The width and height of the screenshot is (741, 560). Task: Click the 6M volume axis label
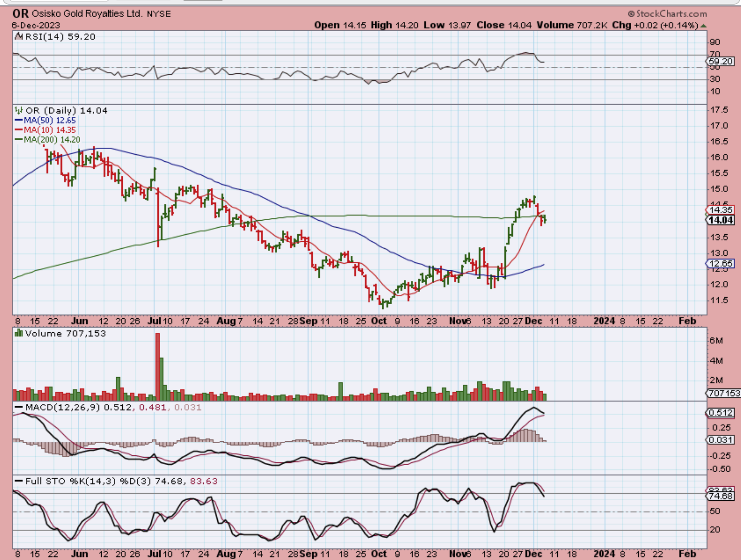point(716,341)
